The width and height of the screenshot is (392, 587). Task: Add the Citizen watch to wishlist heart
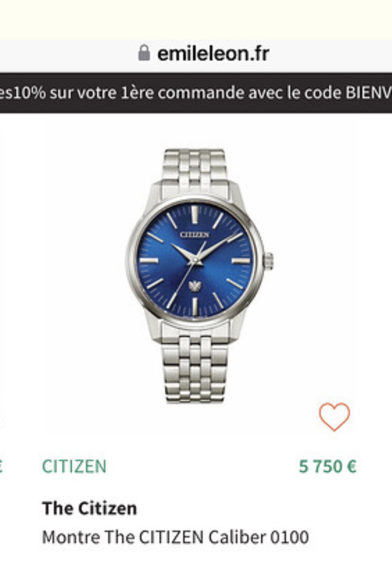[334, 417]
